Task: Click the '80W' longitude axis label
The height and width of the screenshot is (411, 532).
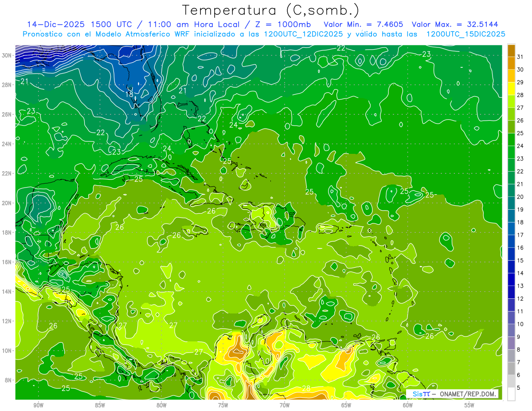Action: (161, 405)
